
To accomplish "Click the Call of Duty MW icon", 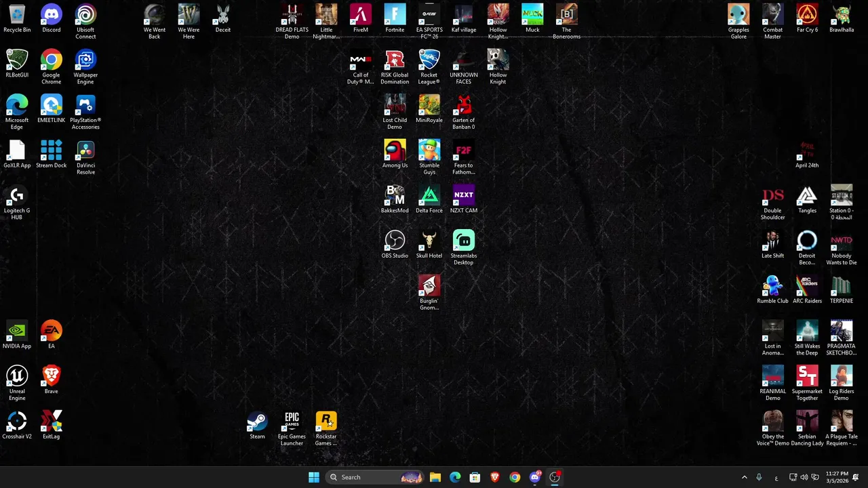I will [x=361, y=67].
